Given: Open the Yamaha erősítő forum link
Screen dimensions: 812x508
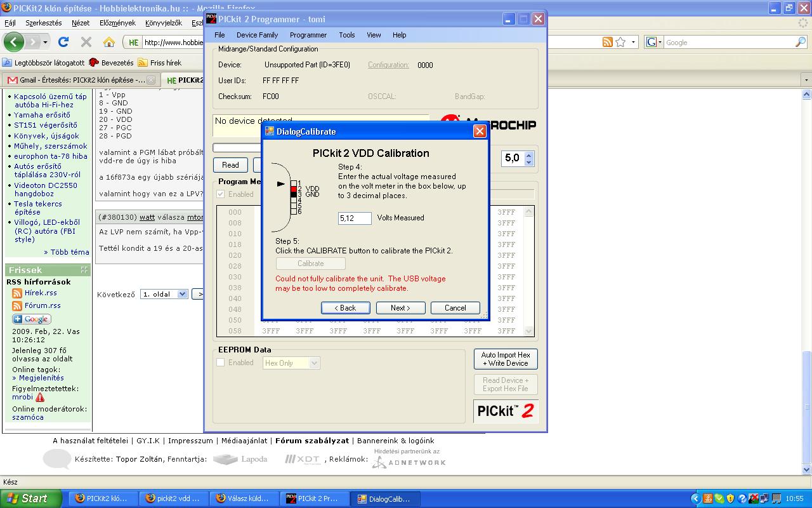Looking at the screenshot, I should (x=42, y=115).
